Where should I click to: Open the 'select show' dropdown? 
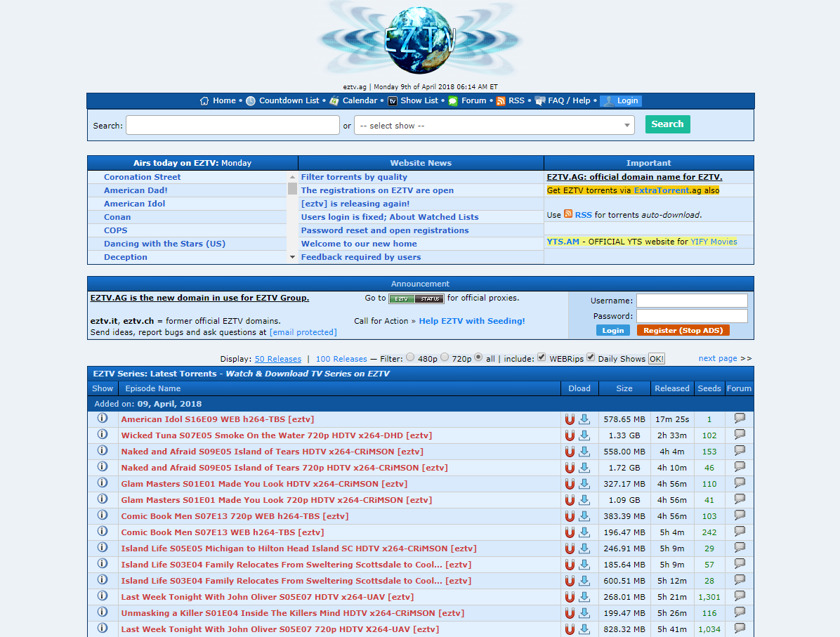coord(494,126)
